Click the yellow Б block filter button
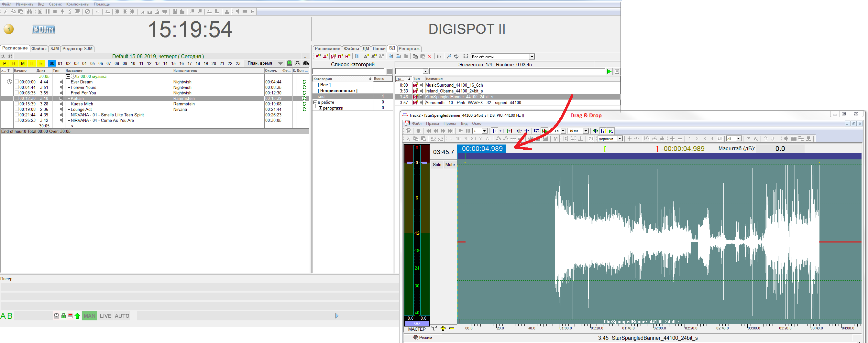Viewport: 868px width, 343px height. pyautogui.click(x=41, y=63)
